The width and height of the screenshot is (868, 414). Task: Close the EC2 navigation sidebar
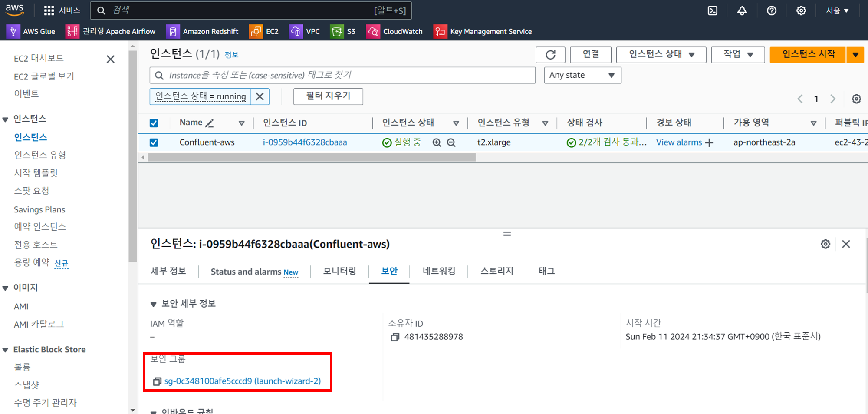(111, 59)
